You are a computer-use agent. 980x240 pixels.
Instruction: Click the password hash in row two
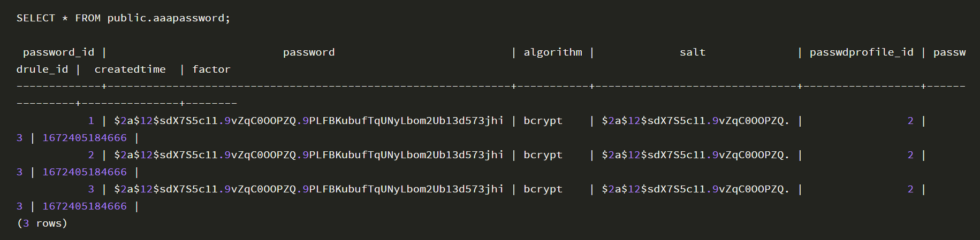tap(308, 155)
